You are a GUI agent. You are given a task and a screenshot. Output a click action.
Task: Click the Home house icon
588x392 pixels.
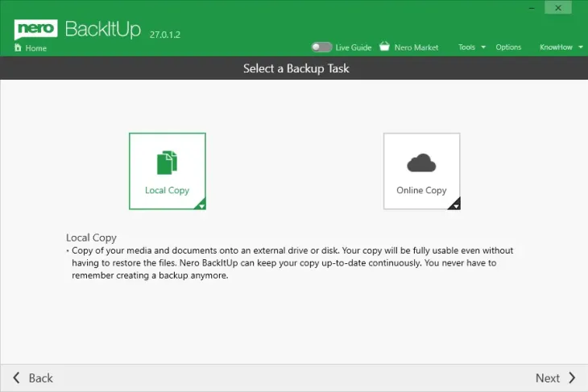[18, 48]
